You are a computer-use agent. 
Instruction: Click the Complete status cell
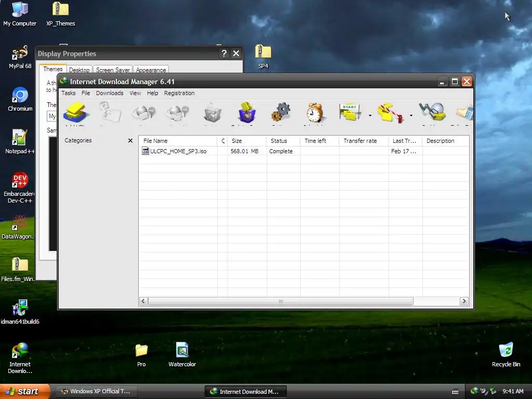(281, 151)
